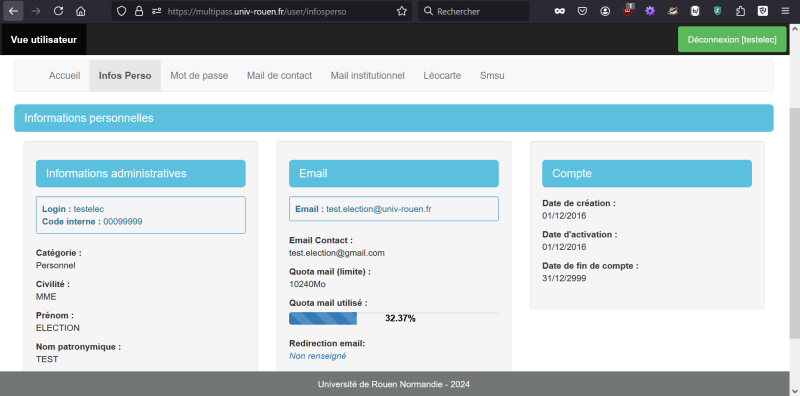This screenshot has width=800, height=396.
Task: Click the TEST nom patronymique value
Action: coord(47,359)
